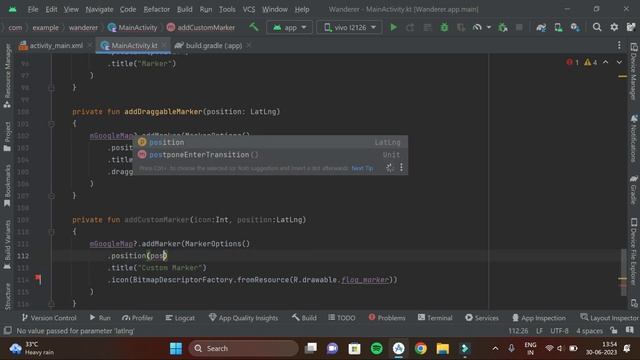Click addCustomMarker breadcrumb in navigation bar
The image size is (640, 360).
click(x=201, y=27)
